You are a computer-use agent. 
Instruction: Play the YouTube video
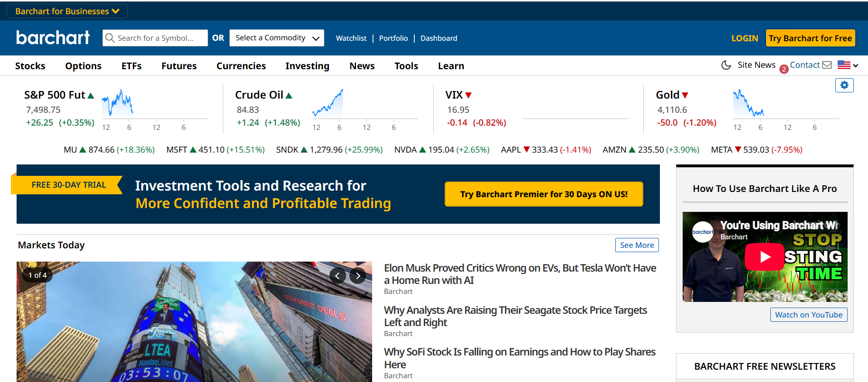point(765,257)
